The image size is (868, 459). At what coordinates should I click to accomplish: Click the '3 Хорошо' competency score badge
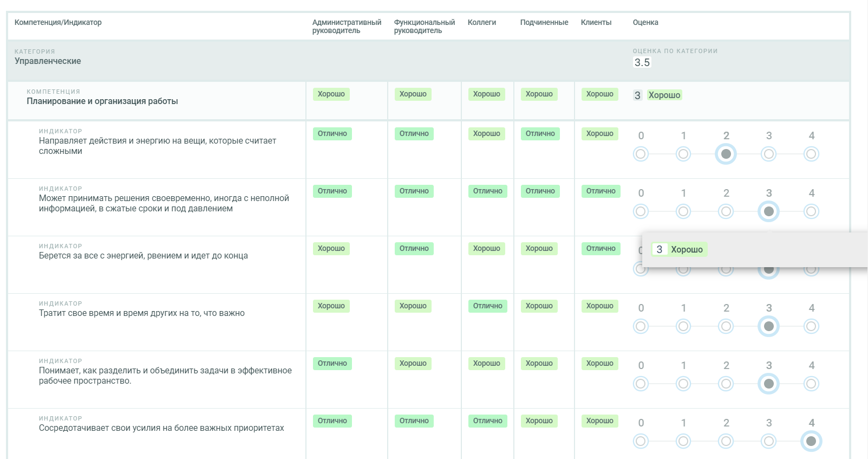[x=657, y=95]
